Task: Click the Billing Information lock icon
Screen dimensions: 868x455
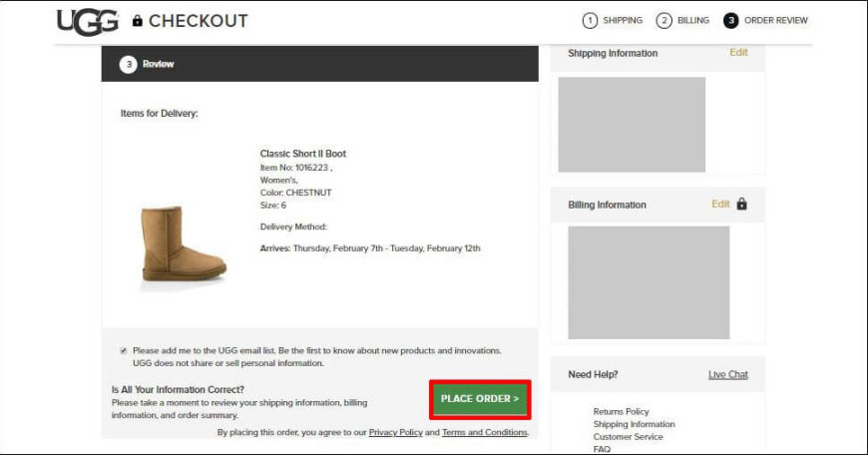Action: tap(741, 204)
